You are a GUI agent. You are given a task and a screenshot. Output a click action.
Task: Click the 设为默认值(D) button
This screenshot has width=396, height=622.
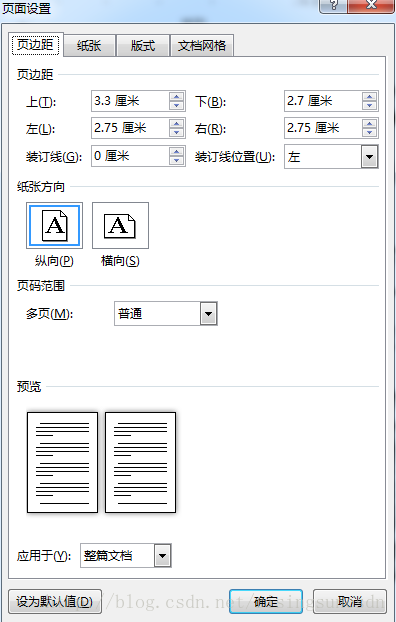(x=55, y=602)
